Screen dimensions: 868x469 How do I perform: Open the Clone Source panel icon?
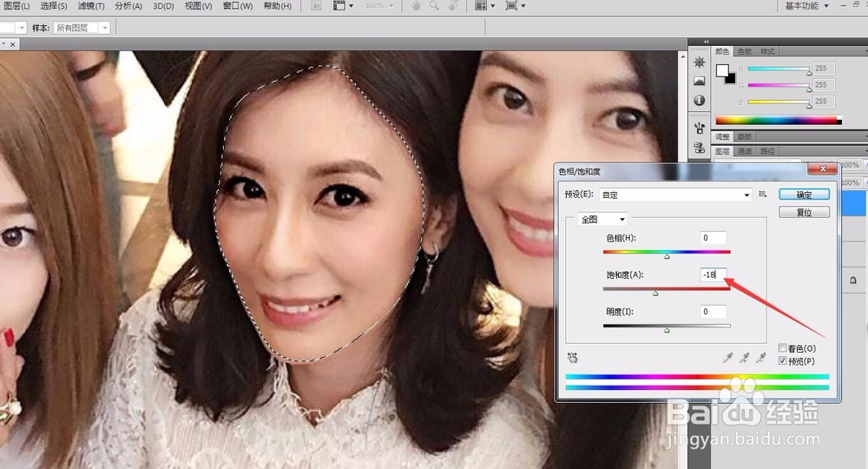click(x=699, y=148)
